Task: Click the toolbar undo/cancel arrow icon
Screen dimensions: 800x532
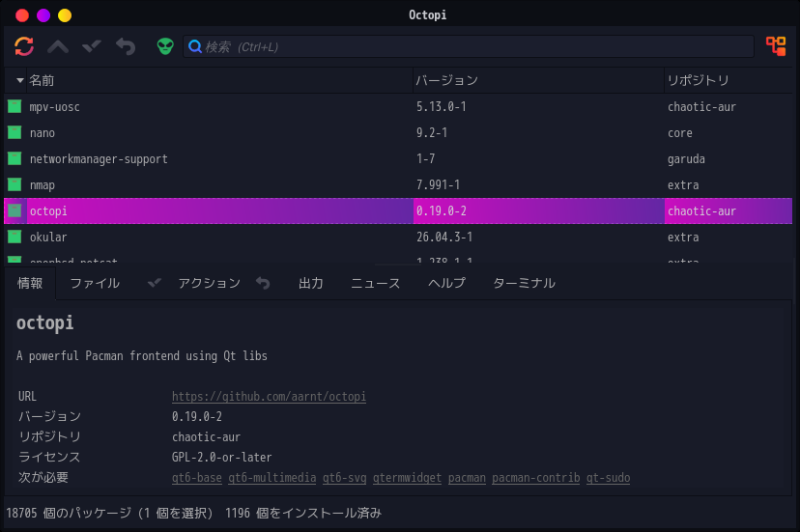Action: (126, 47)
